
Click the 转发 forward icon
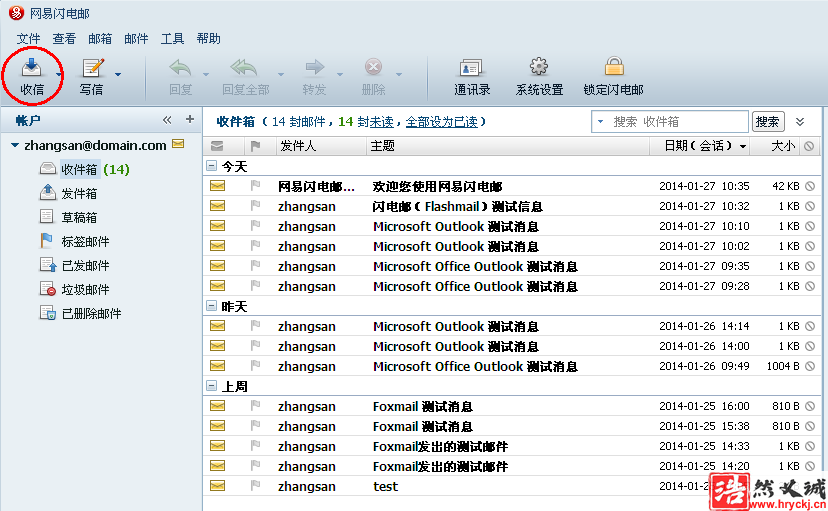click(x=315, y=67)
